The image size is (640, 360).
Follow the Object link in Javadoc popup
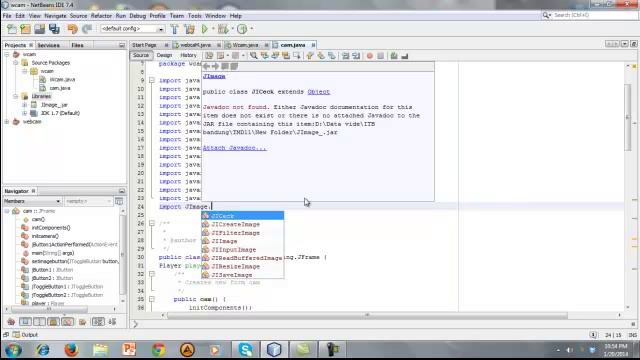319,92
